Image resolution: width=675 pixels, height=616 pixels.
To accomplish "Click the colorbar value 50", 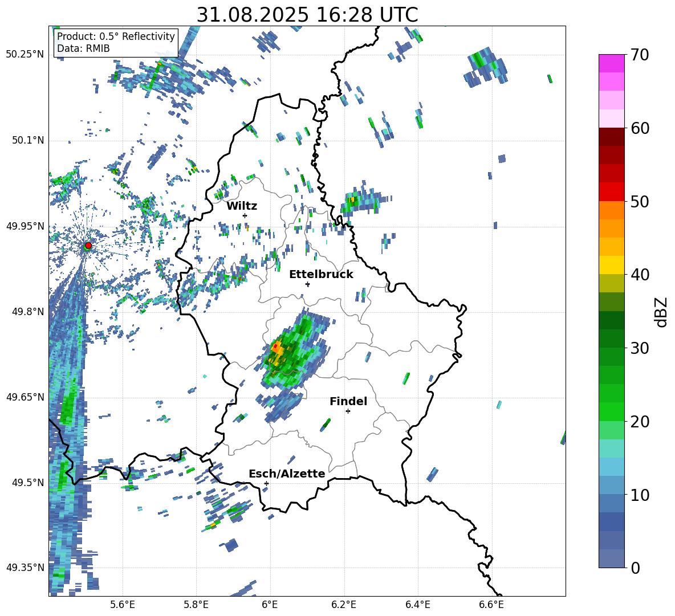I will (x=640, y=201).
